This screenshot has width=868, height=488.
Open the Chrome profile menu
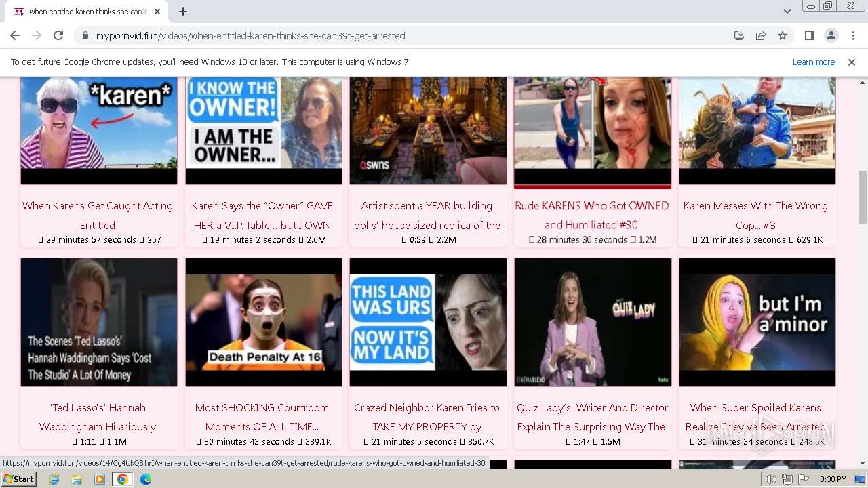click(x=831, y=35)
